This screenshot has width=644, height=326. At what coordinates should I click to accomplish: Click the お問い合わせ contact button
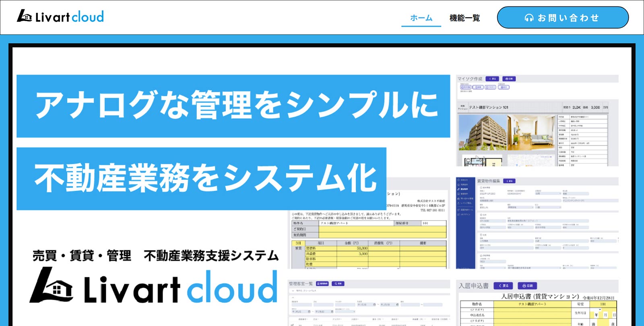point(563,17)
